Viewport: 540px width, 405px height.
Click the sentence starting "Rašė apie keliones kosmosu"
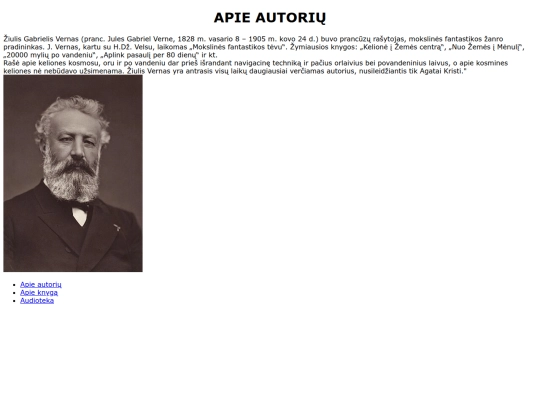(256, 67)
